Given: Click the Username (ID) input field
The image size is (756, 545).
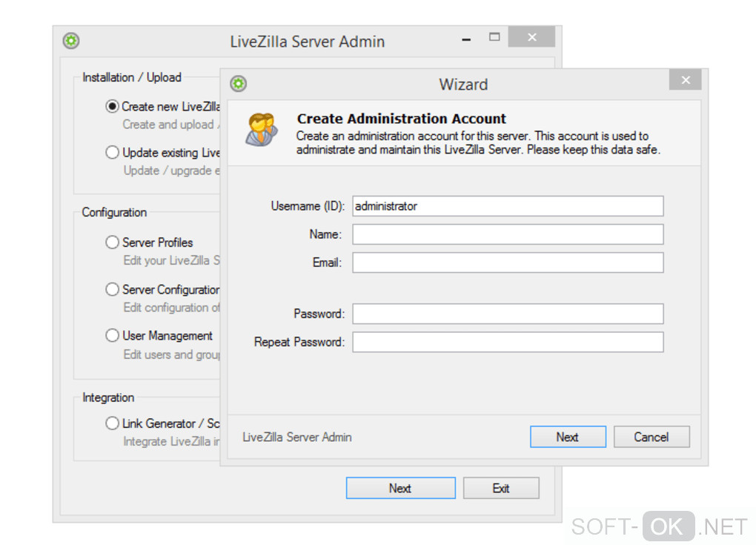Looking at the screenshot, I should [x=507, y=206].
